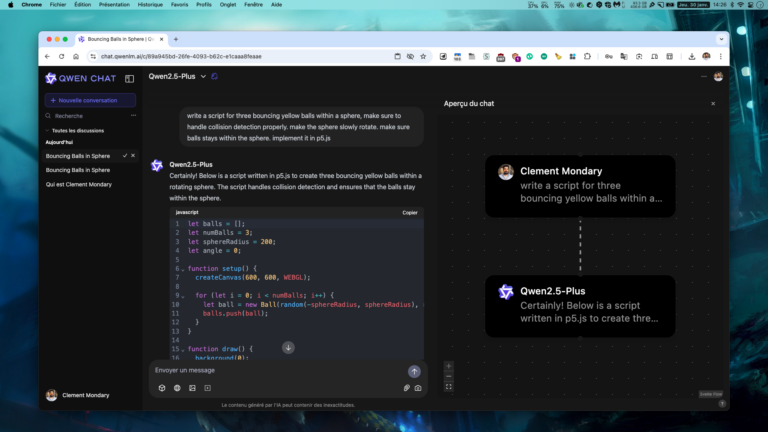
Task: Start a Nouvelle conversation
Action: 90,100
